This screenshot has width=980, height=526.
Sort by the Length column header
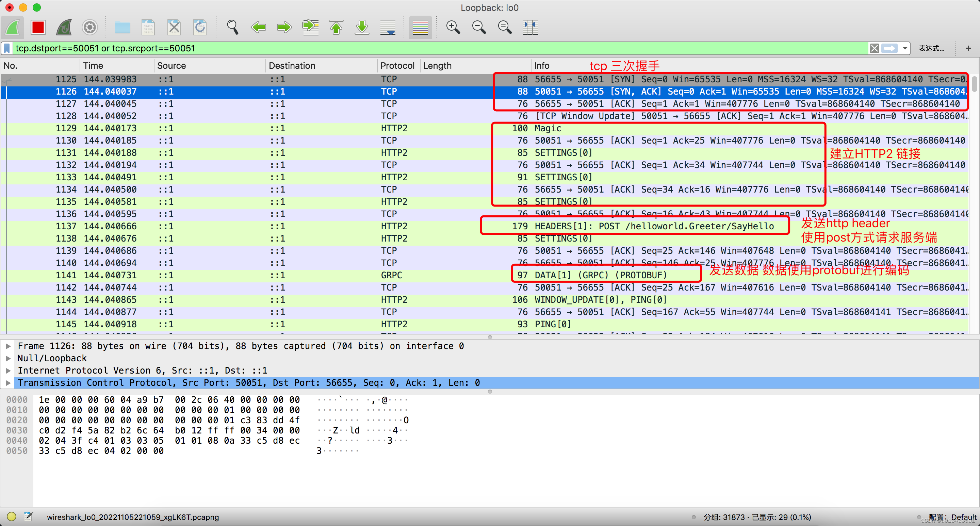(x=476, y=66)
